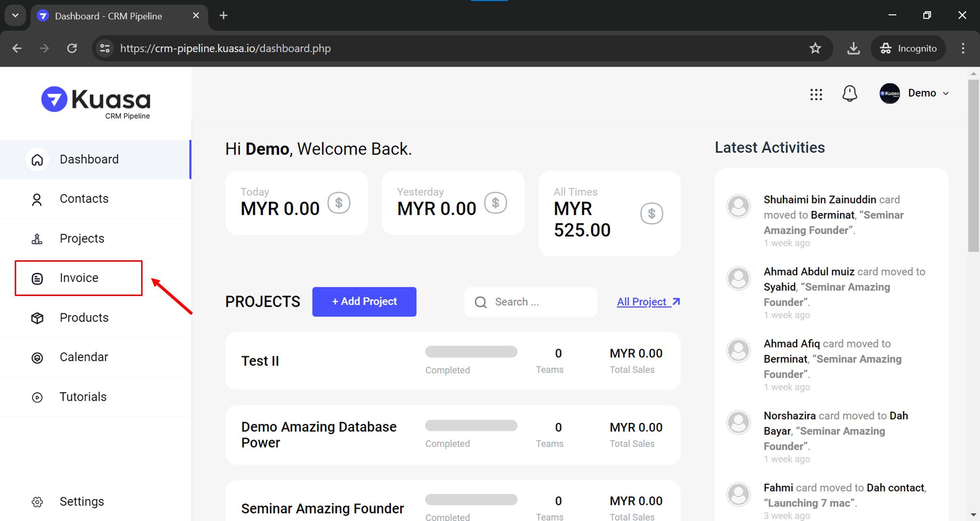Click the Test II project progress bar
Screen dimensions: 980x521
(471, 352)
